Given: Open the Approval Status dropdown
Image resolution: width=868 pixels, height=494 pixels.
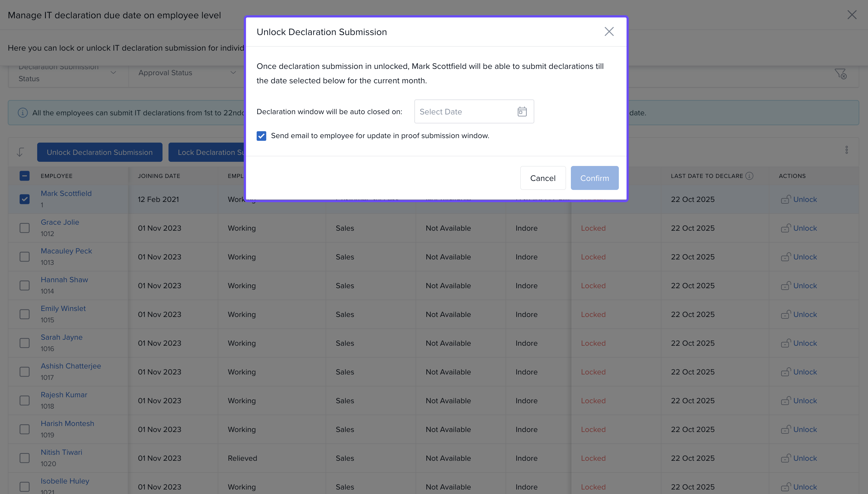Looking at the screenshot, I should coord(187,72).
